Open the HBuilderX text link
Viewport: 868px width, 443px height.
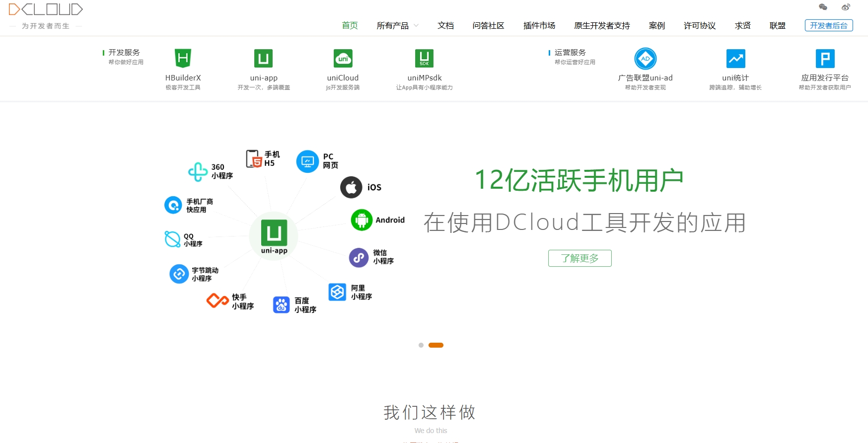[x=183, y=78]
